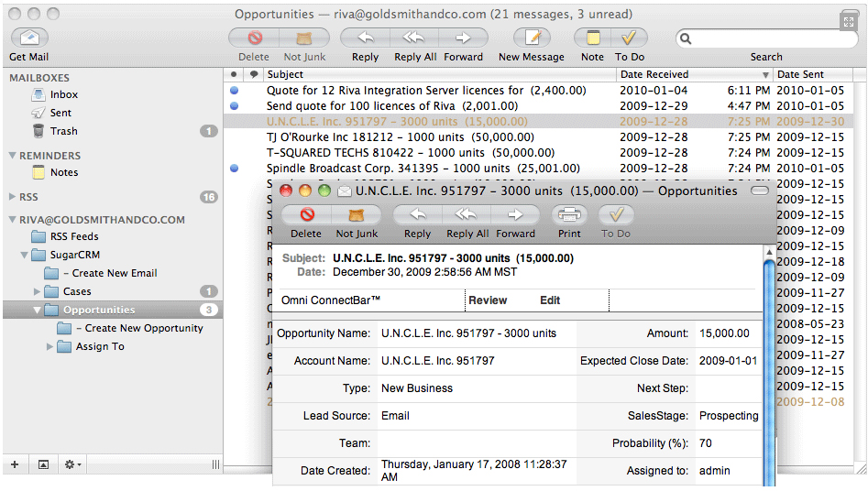Click Forward in the main window toolbar
Viewport: 868px width, 491px height.
click(464, 38)
